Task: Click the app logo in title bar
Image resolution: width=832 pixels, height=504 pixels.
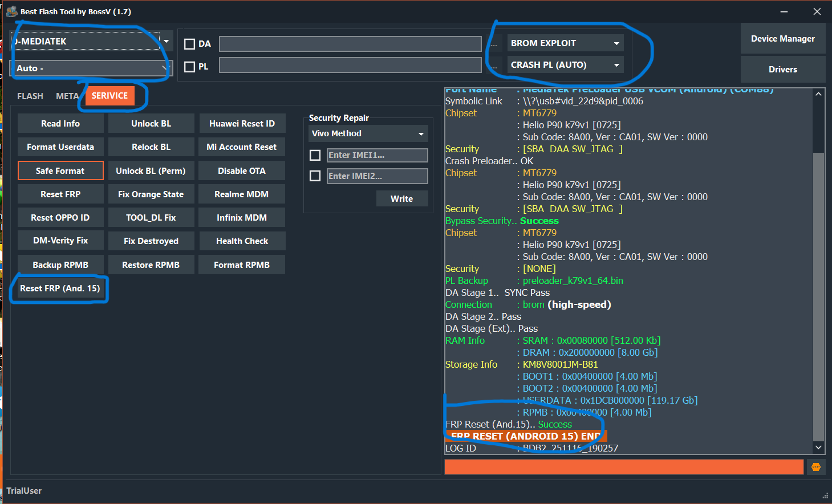Action: [11, 11]
